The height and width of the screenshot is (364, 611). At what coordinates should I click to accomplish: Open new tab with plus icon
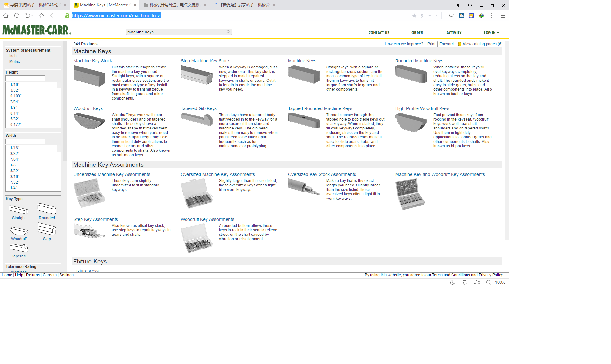[x=284, y=5]
